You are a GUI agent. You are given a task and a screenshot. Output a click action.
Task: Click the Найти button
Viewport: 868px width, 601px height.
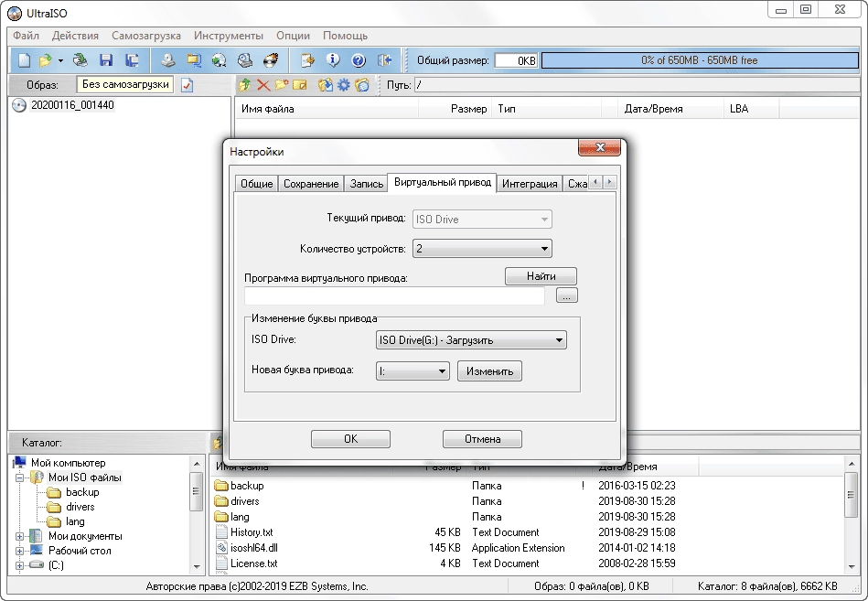pos(541,276)
